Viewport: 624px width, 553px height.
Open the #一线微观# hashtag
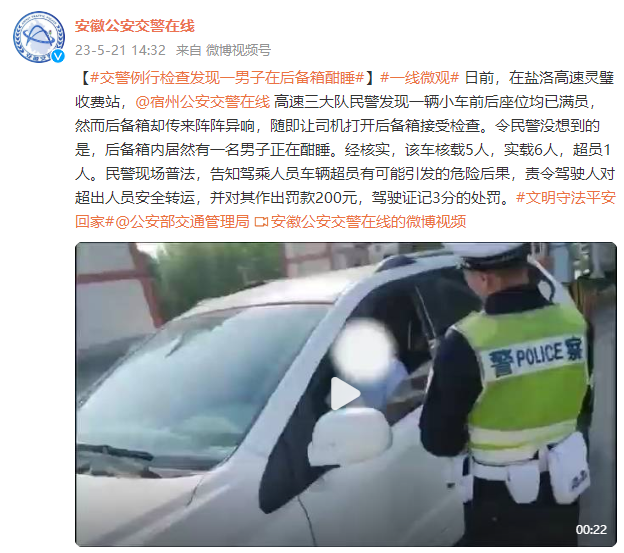pos(419,78)
